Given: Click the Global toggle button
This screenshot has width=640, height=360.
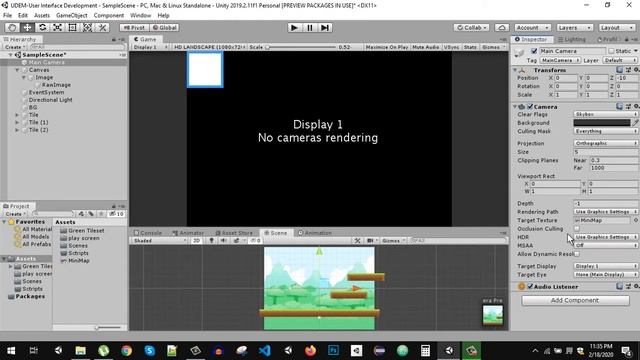Looking at the screenshot, I should point(164,28).
